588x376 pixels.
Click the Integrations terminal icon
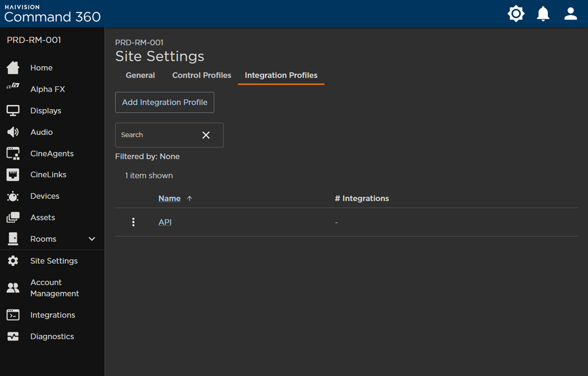[x=13, y=315]
